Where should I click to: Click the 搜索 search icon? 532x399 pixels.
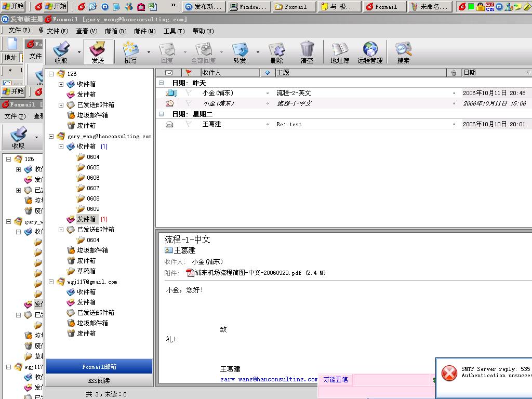[x=403, y=51]
